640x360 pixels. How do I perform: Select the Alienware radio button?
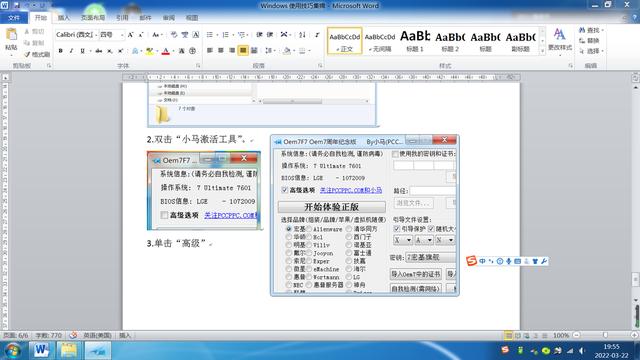point(309,229)
